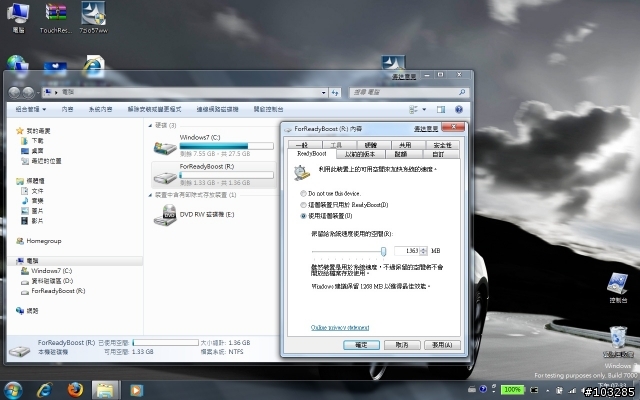The width and height of the screenshot is (640, 400).
Task: Toggle the preview pane icon in Explorer toolbar
Action: (441, 109)
